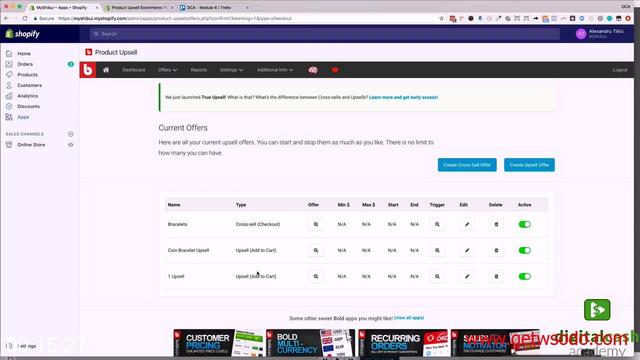Edit the Bracelets offer with pencil icon

point(467,224)
